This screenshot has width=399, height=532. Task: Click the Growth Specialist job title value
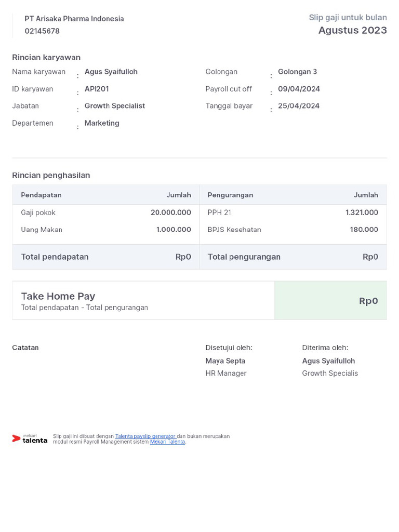pos(114,106)
